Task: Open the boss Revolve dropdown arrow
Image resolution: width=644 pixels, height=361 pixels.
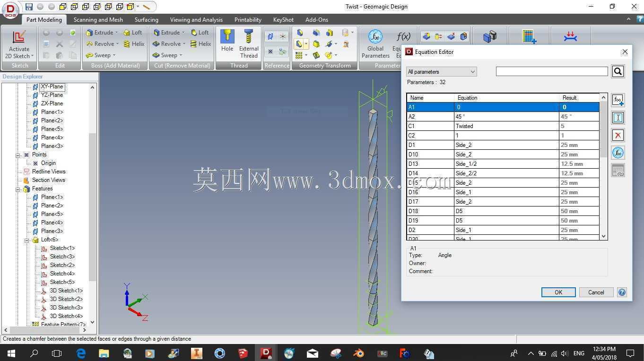Action: tap(118, 44)
